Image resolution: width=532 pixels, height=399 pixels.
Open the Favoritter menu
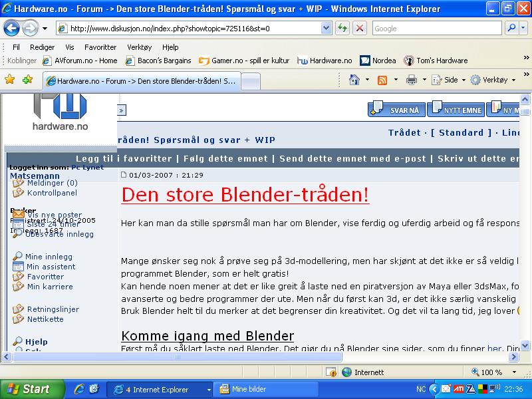[x=100, y=47]
